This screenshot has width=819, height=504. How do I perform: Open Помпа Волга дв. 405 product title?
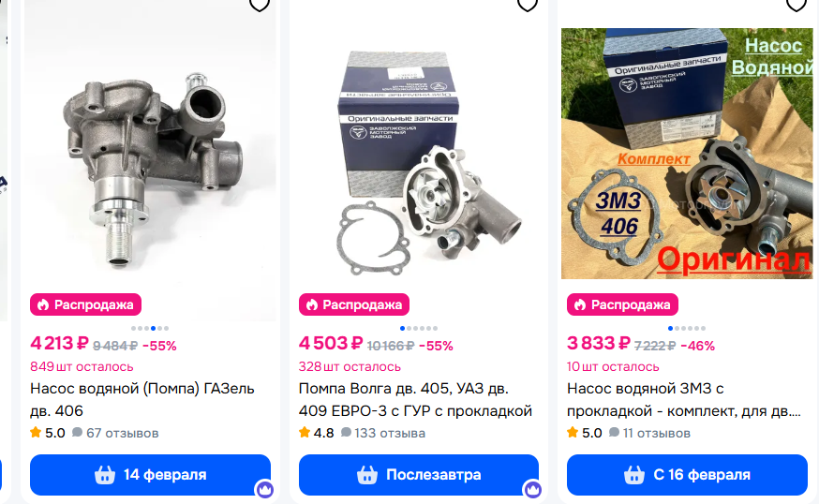click(415, 399)
